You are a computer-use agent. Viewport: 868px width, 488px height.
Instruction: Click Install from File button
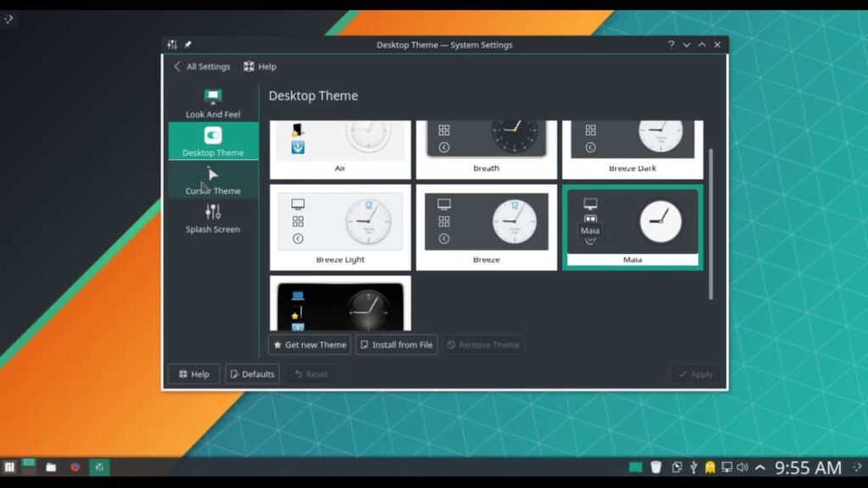coord(397,345)
